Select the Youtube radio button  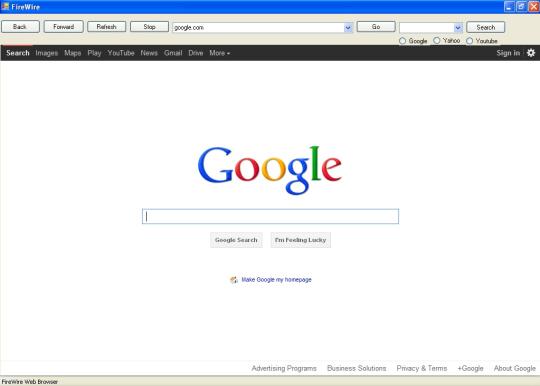click(x=469, y=41)
